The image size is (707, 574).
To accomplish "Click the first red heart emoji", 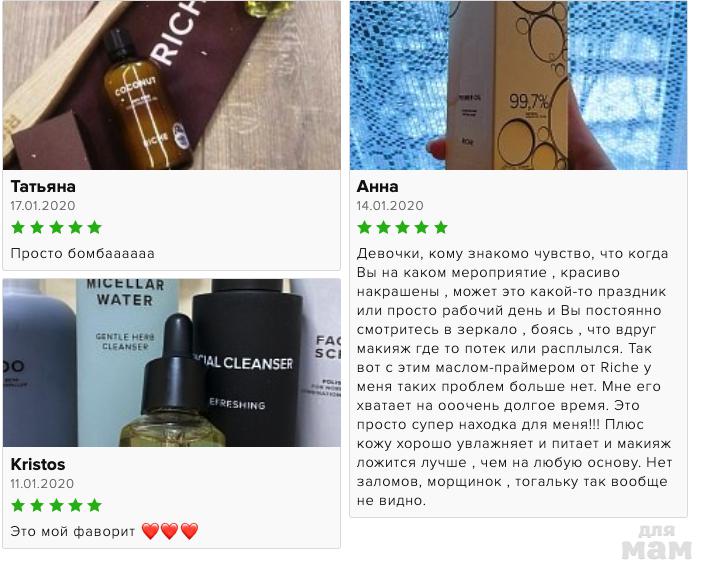I will click(x=150, y=531).
